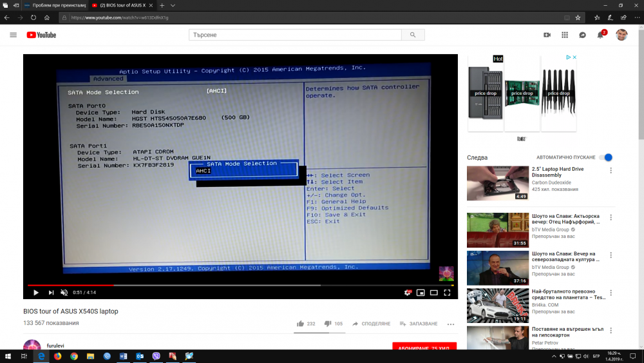This screenshot has height=363, width=644.
Task: Refresh the page
Action: click(x=33, y=17)
